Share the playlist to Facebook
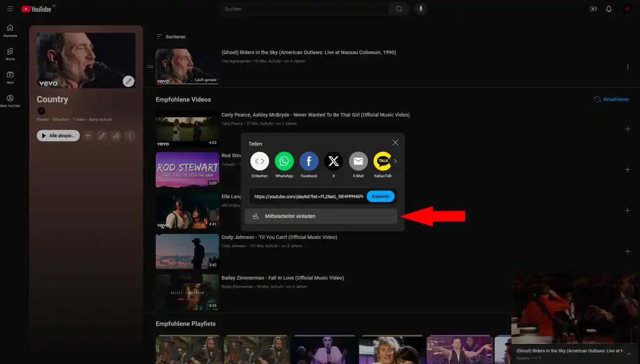This screenshot has height=364, width=640. [x=309, y=161]
